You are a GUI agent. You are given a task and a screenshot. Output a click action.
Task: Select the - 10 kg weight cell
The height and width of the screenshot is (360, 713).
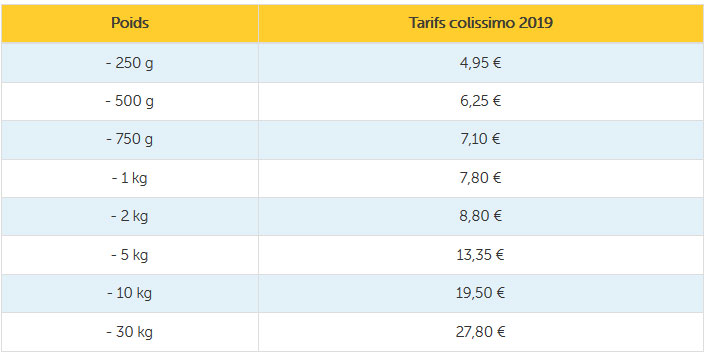pyautogui.click(x=130, y=293)
